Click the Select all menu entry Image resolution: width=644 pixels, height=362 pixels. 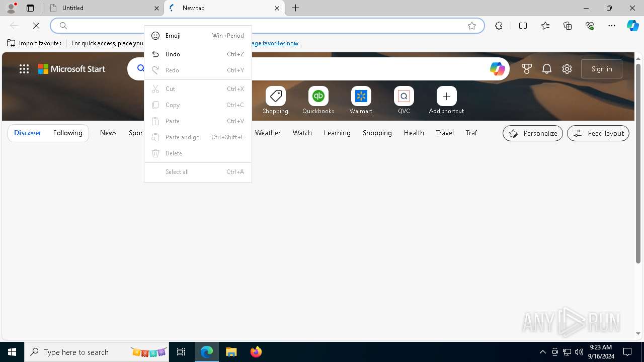click(x=198, y=172)
